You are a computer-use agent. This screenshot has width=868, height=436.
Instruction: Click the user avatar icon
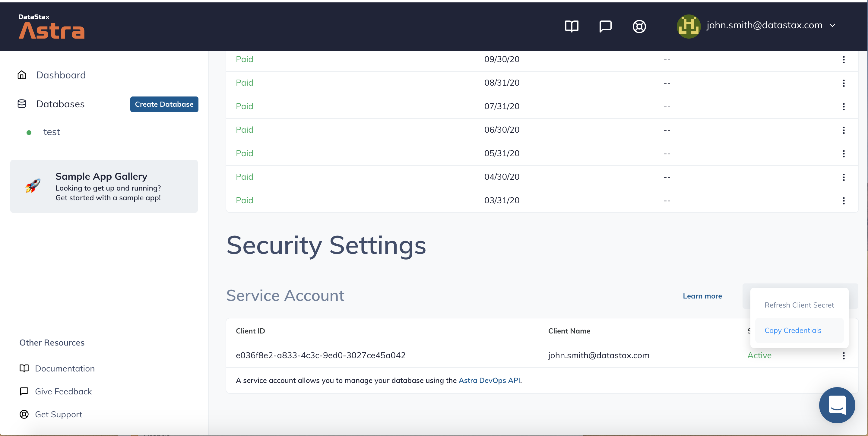689,26
